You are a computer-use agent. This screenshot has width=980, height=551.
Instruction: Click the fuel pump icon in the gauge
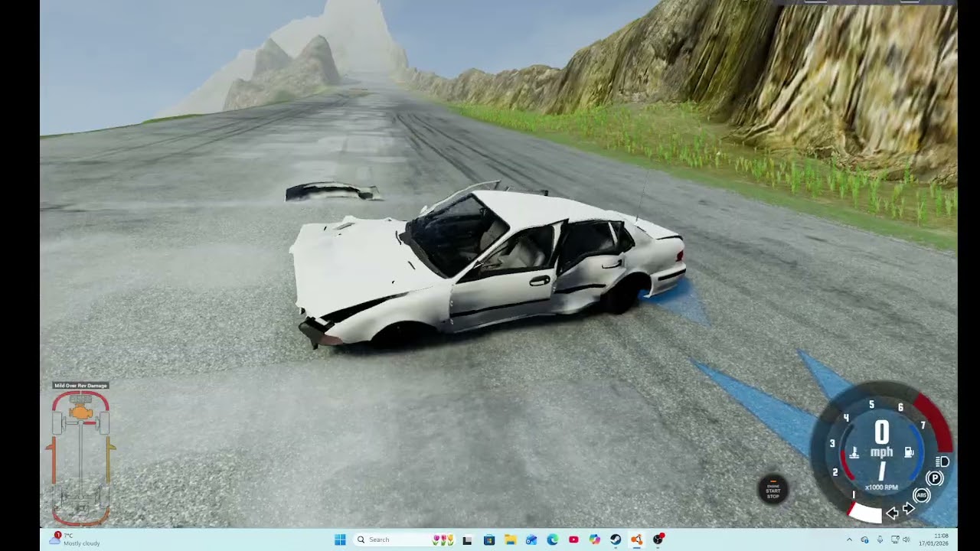pyautogui.click(x=909, y=452)
